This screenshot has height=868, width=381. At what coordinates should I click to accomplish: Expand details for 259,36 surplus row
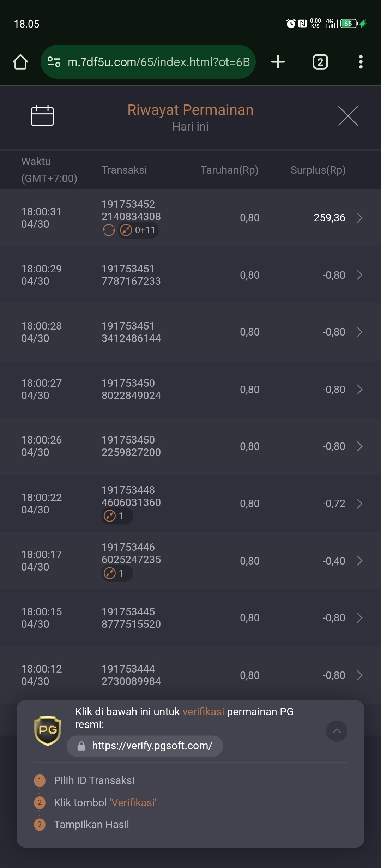(x=359, y=218)
